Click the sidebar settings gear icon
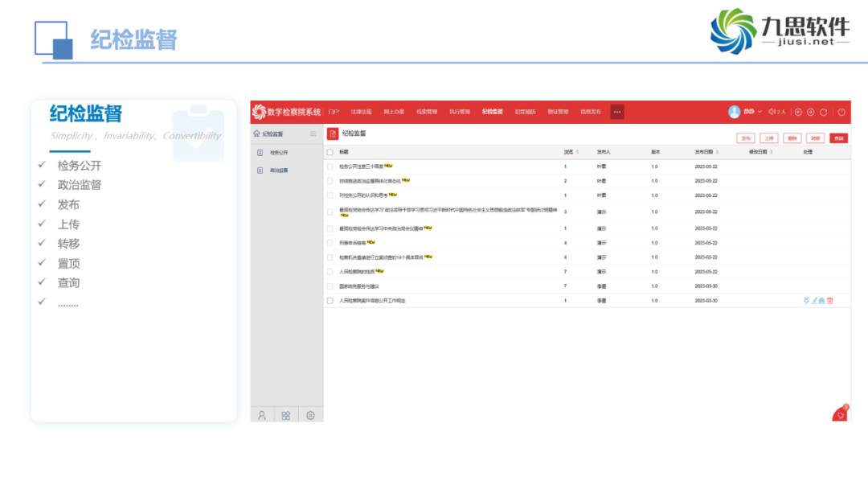The height and width of the screenshot is (485, 868). 310,415
